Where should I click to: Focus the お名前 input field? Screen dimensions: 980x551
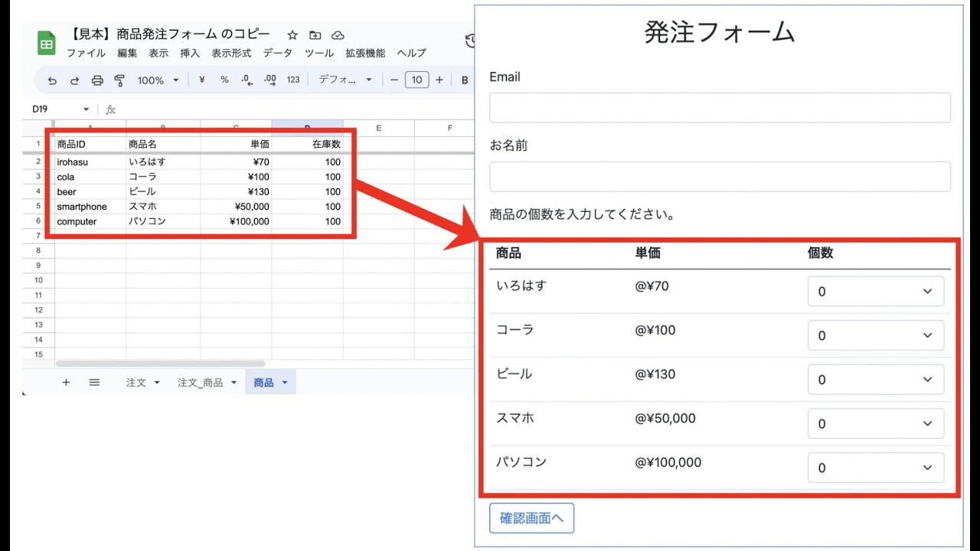720,176
